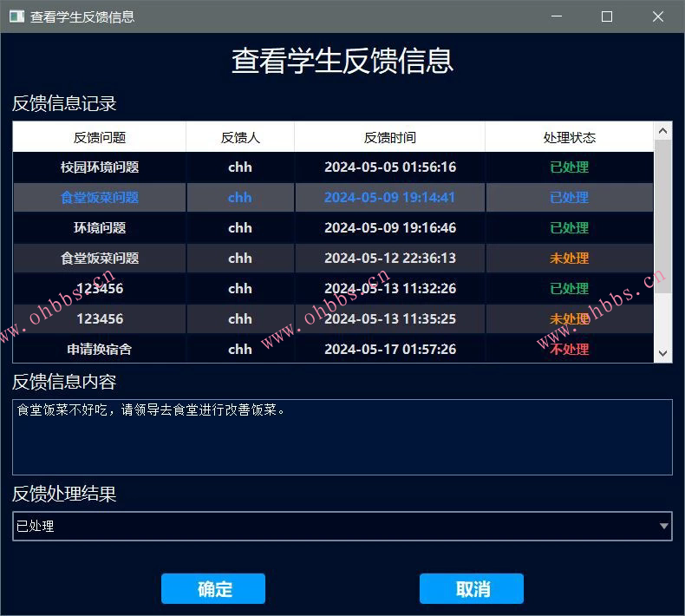Click dropdown arrow of processing result combo

coord(664,526)
